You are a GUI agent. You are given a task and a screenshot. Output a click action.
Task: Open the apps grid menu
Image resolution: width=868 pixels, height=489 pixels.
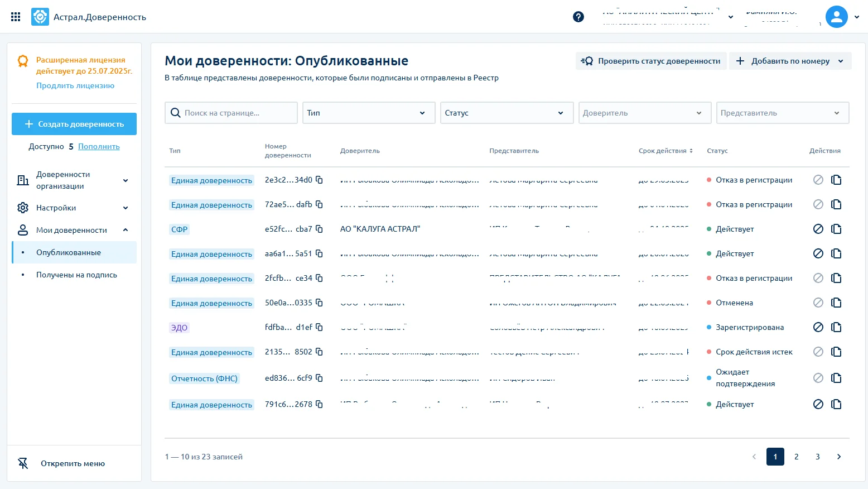point(16,17)
